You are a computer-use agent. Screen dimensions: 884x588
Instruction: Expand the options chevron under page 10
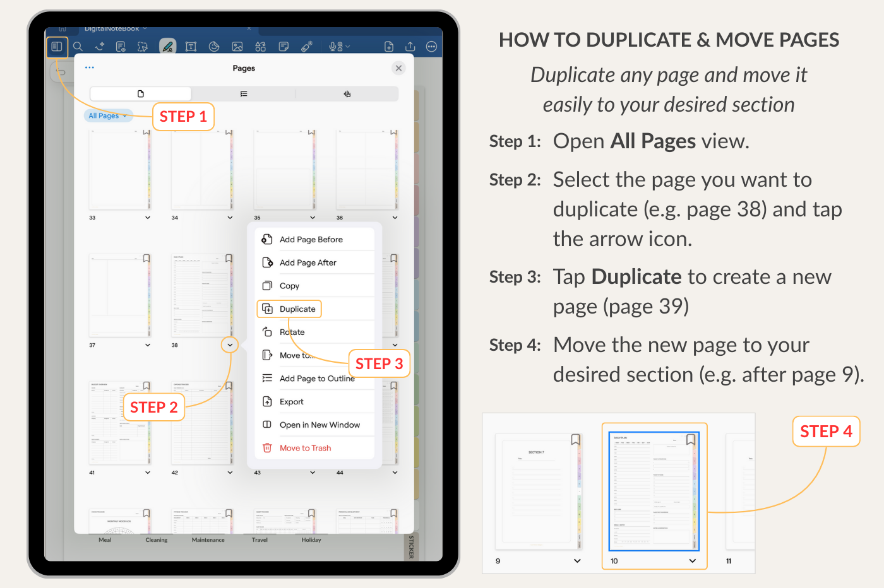click(x=692, y=561)
